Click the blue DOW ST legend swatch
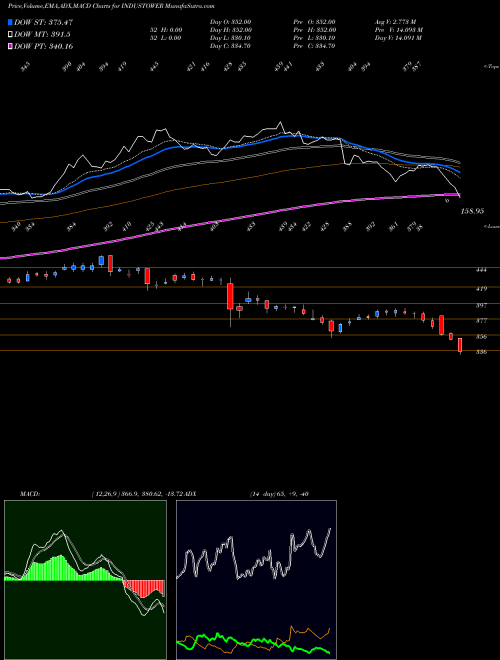The width and height of the screenshot is (500, 660). coord(11,22)
